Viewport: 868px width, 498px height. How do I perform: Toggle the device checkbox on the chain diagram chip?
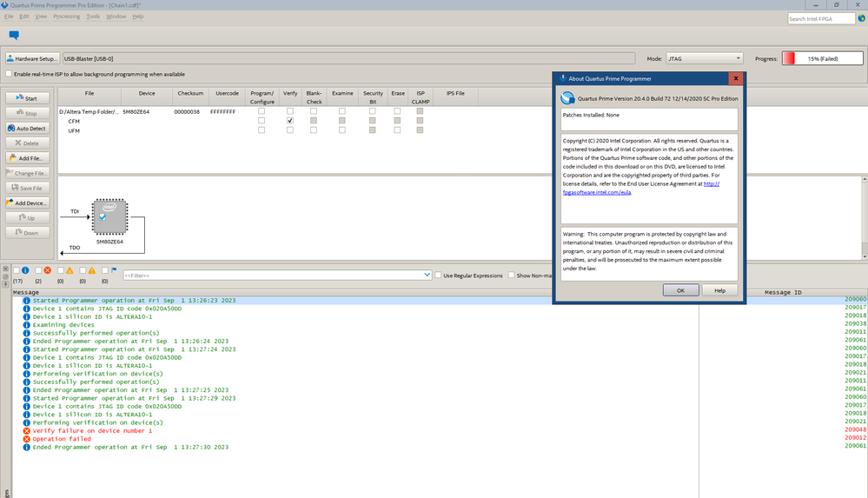click(x=103, y=217)
